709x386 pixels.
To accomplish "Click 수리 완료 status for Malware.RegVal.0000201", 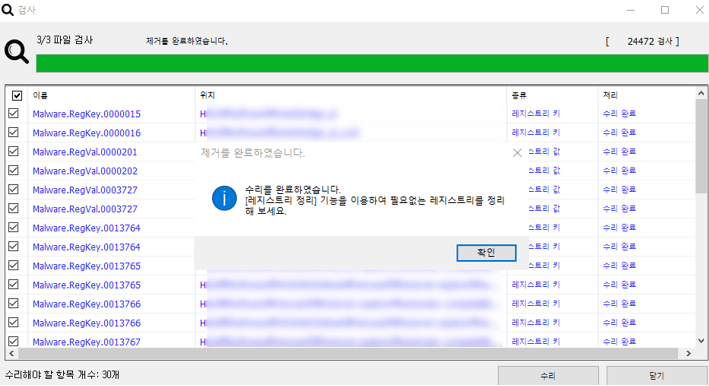I will click(619, 151).
